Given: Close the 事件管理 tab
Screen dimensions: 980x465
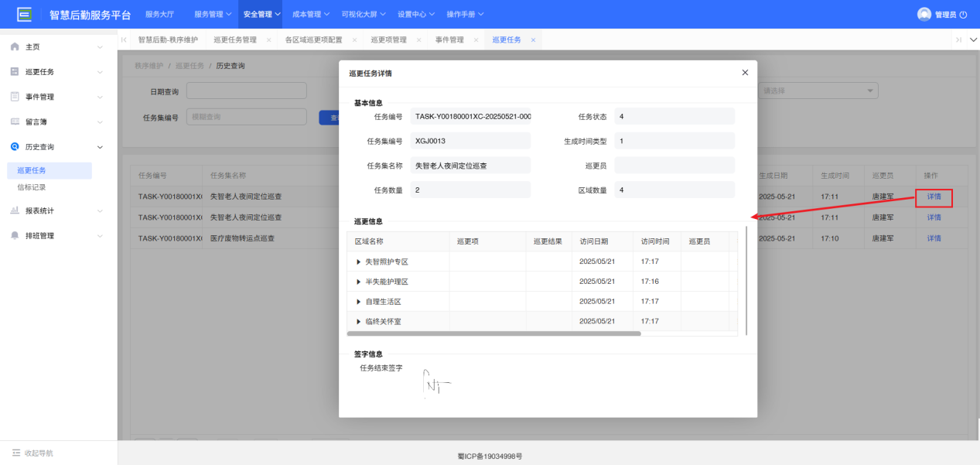Looking at the screenshot, I should click(x=476, y=39).
